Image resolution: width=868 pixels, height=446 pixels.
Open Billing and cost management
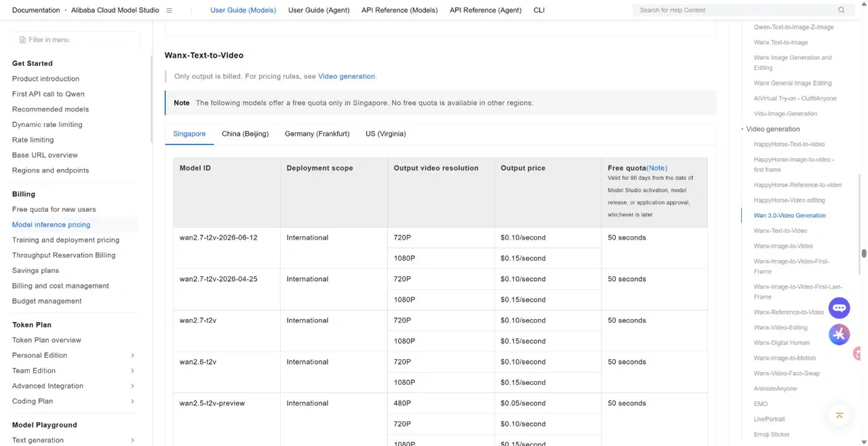[60, 286]
